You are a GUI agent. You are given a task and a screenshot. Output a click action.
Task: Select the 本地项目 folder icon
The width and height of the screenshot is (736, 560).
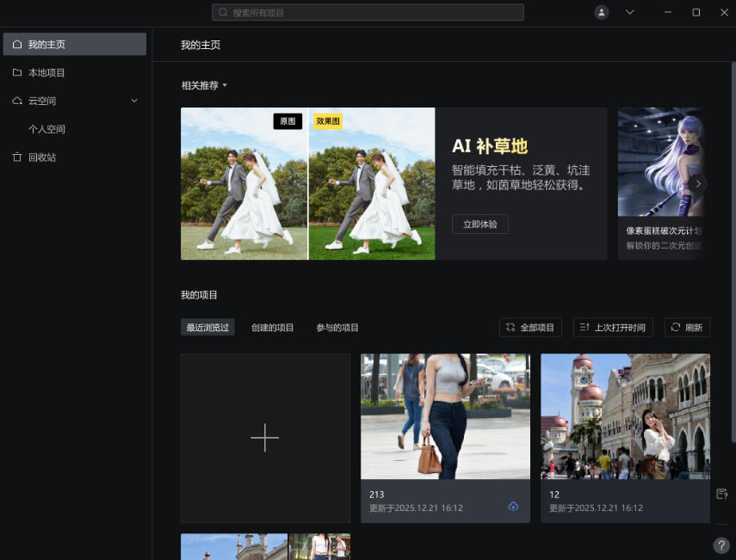point(17,72)
